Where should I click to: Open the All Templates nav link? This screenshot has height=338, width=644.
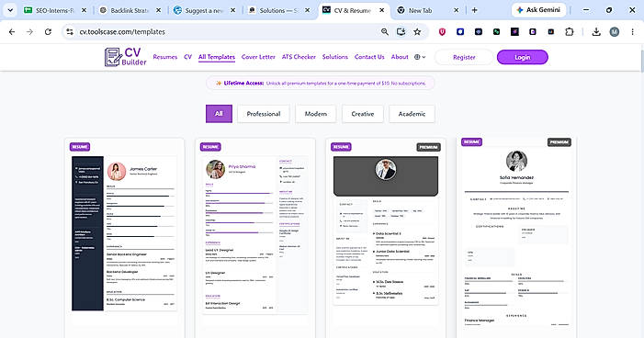tap(217, 57)
